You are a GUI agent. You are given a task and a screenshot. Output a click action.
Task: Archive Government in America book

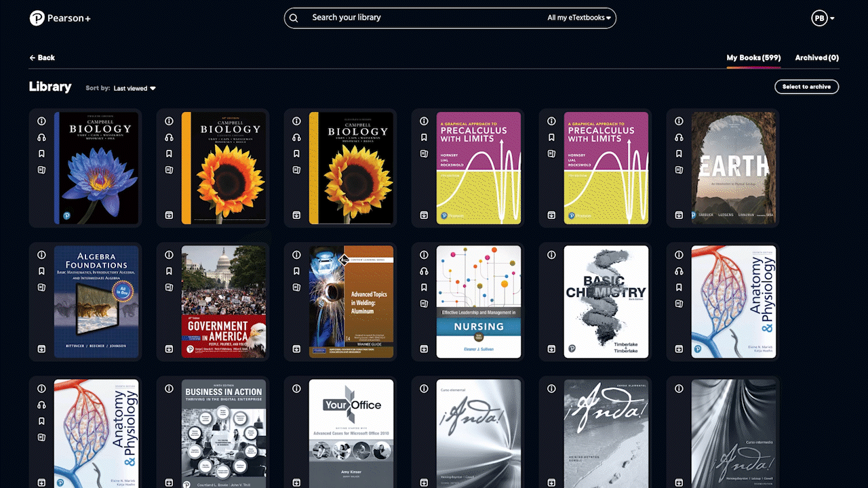[x=169, y=349]
